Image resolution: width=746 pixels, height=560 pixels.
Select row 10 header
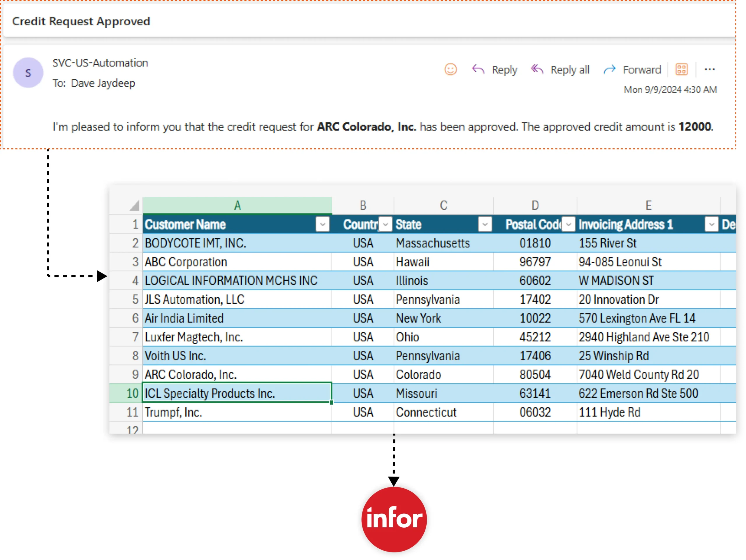click(x=126, y=393)
